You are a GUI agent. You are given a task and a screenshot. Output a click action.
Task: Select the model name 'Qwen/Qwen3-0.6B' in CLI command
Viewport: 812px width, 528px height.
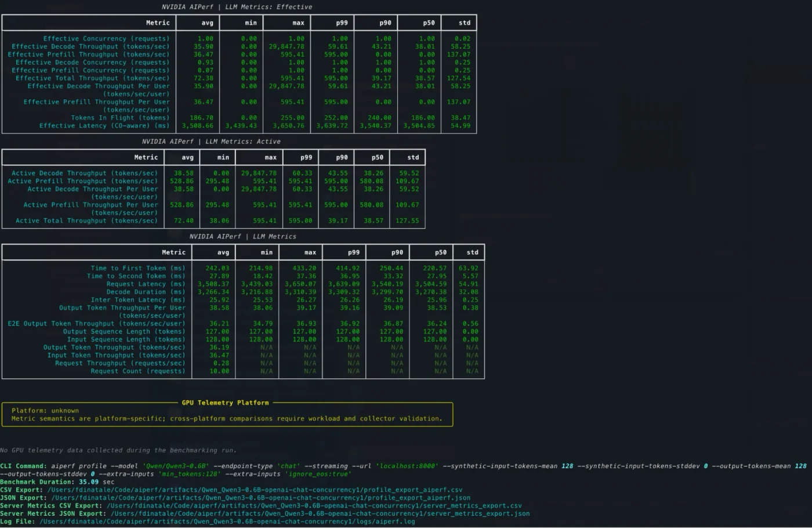(x=177, y=466)
